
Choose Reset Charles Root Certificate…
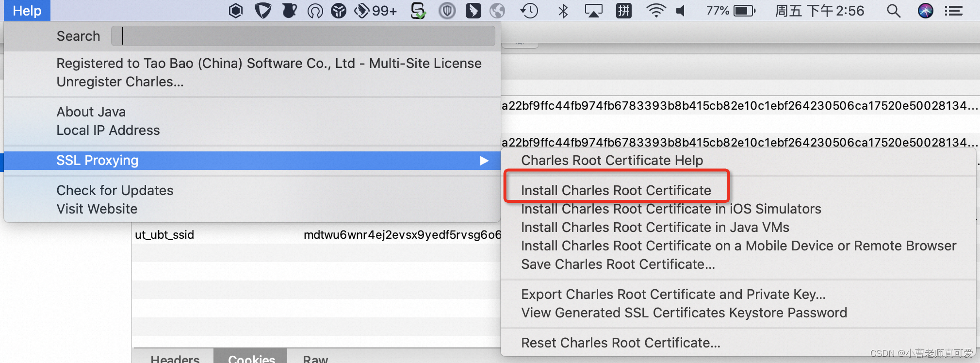(621, 343)
